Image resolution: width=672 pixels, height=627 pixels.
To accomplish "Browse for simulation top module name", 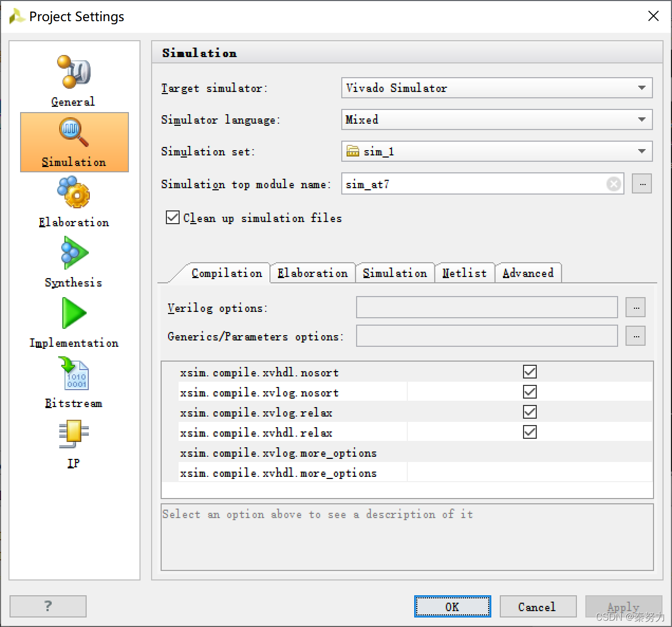I will [642, 184].
